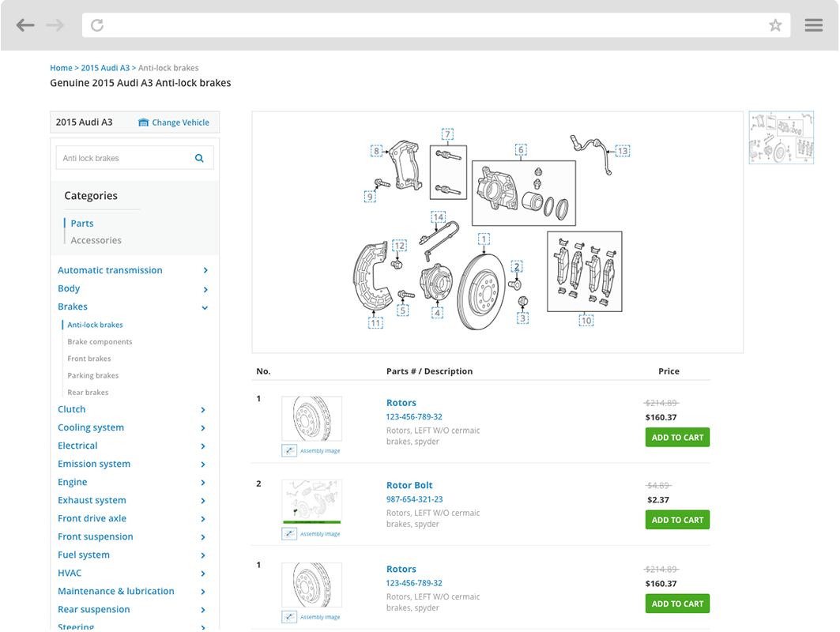Select the Parts category tab
The width and height of the screenshot is (840, 632).
[x=82, y=224]
